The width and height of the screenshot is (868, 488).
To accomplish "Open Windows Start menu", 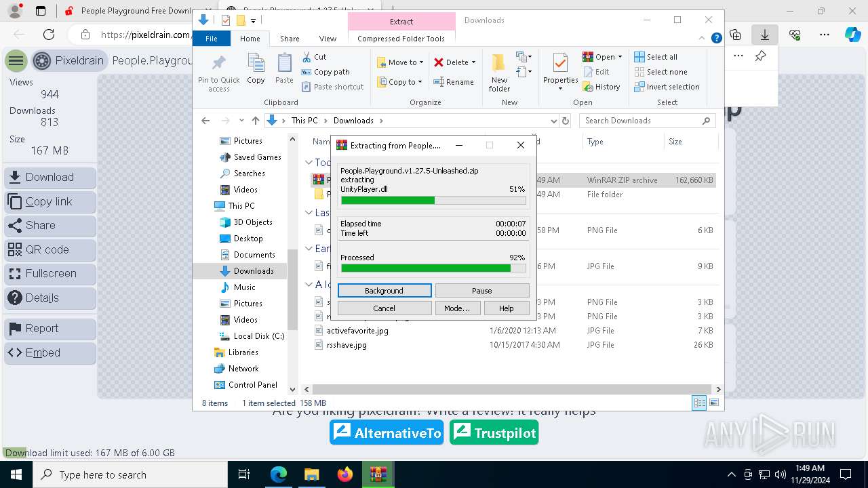I will click(x=16, y=474).
